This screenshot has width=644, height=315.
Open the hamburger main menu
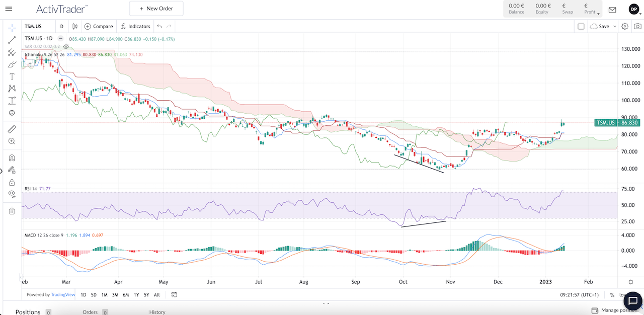(x=9, y=9)
